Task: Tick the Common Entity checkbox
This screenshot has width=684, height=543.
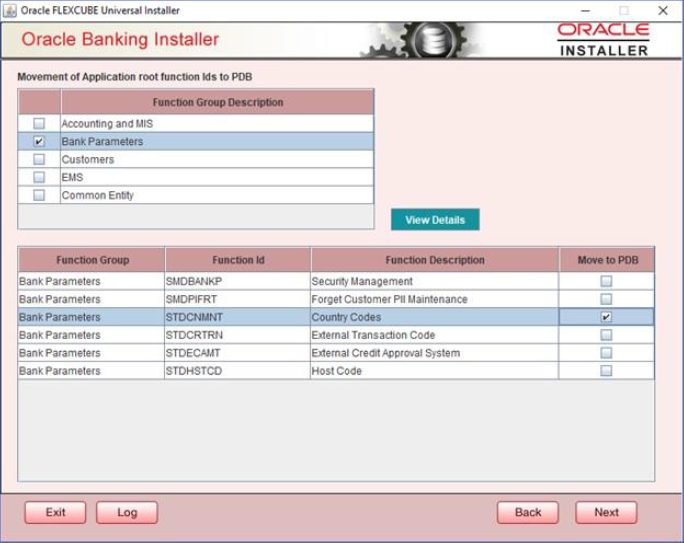Action: [x=39, y=195]
